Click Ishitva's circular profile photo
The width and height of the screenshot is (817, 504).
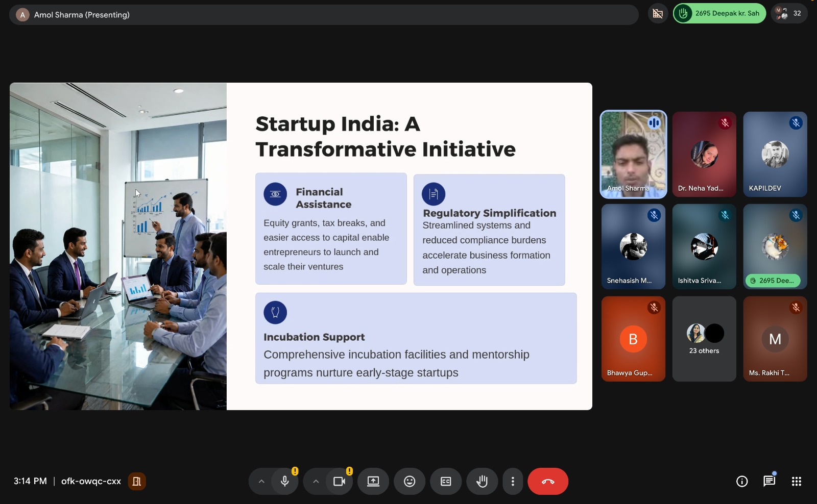704,246
